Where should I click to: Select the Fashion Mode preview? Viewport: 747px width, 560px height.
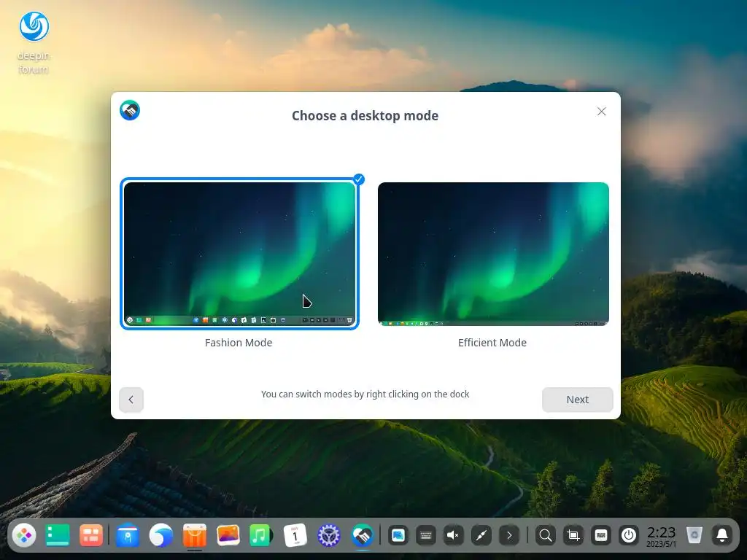tap(239, 254)
